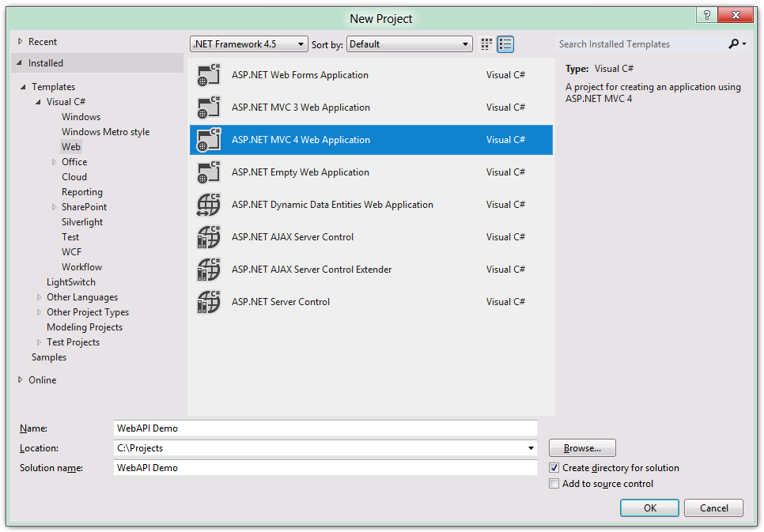The width and height of the screenshot is (764, 532).
Task: Expand the SharePoint tree node
Action: (54, 208)
